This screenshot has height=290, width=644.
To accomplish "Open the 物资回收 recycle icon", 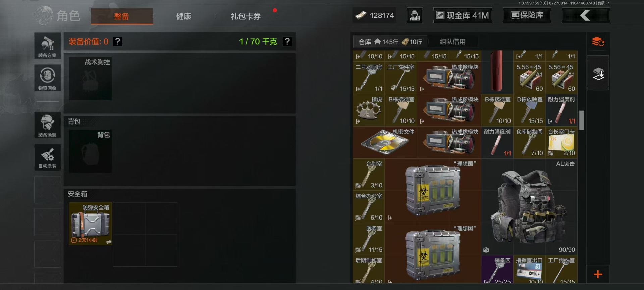I will coord(47,78).
